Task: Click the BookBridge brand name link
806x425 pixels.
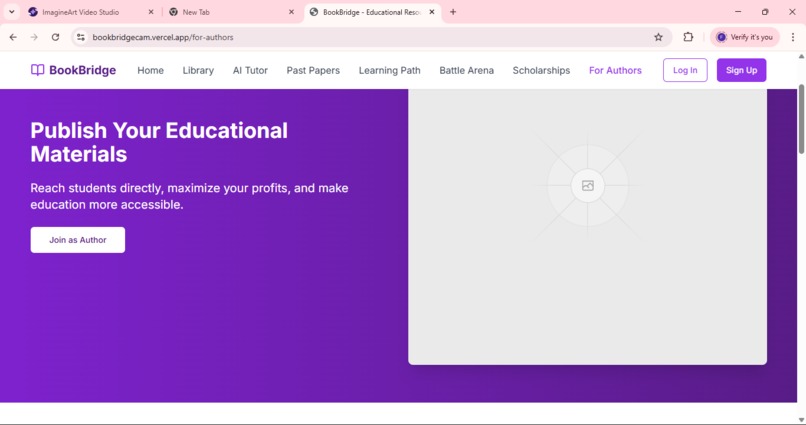Action: (82, 70)
